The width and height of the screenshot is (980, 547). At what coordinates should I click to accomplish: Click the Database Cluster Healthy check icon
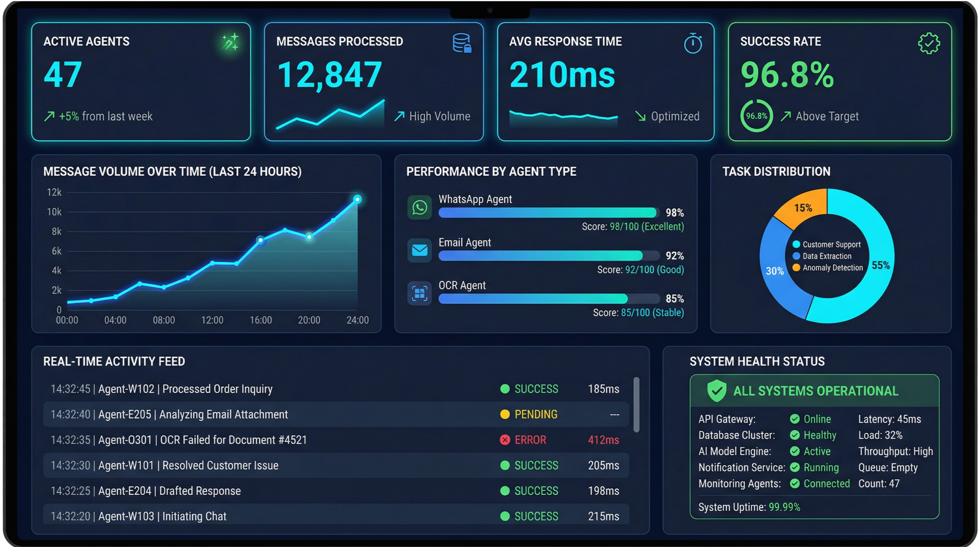click(x=794, y=435)
